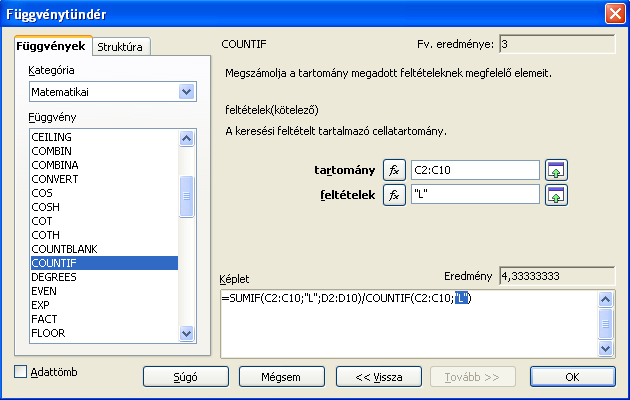Screen dimensions: 630x400
Task: Select COS in function list
Action: (104, 193)
